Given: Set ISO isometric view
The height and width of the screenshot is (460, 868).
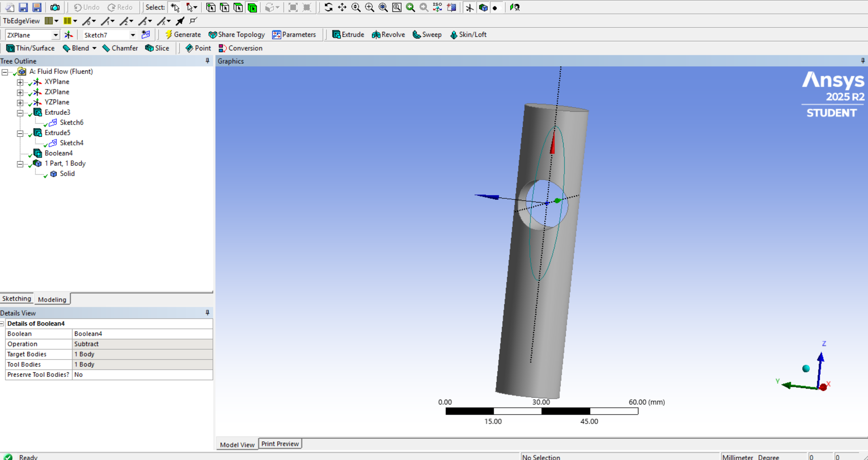Looking at the screenshot, I should (437, 7).
